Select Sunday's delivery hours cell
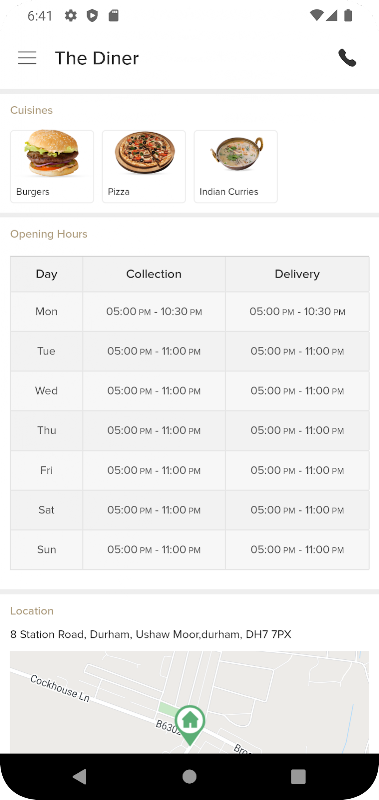 pyautogui.click(x=297, y=550)
